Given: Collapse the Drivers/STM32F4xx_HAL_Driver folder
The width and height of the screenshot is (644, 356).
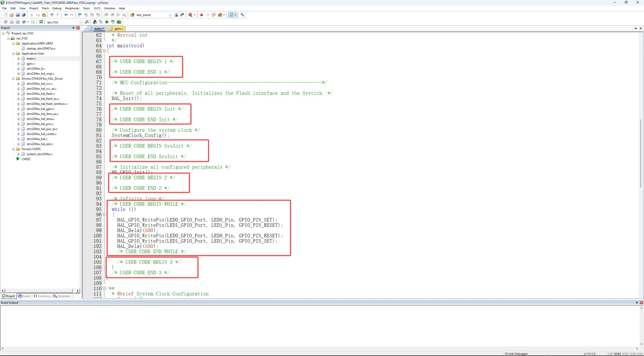Looking at the screenshot, I should coord(14,79).
